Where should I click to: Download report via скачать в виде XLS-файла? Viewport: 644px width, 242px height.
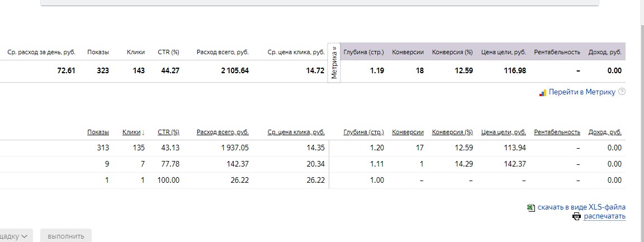(581, 207)
